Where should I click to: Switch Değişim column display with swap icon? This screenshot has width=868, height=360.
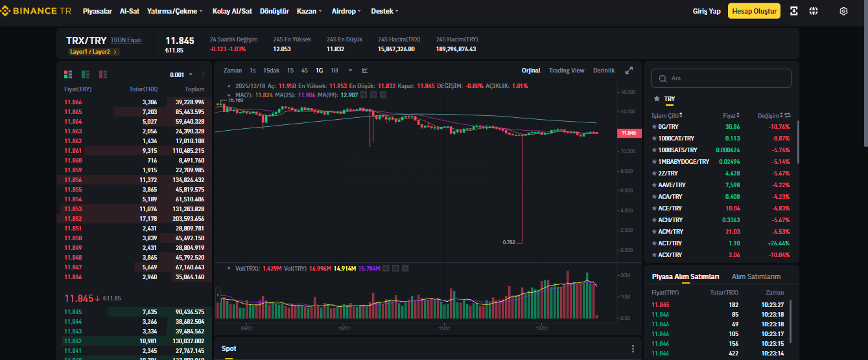[x=788, y=115]
